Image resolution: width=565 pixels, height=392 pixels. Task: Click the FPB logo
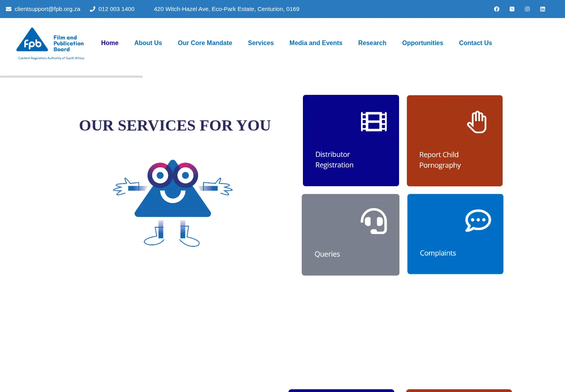tap(51, 44)
